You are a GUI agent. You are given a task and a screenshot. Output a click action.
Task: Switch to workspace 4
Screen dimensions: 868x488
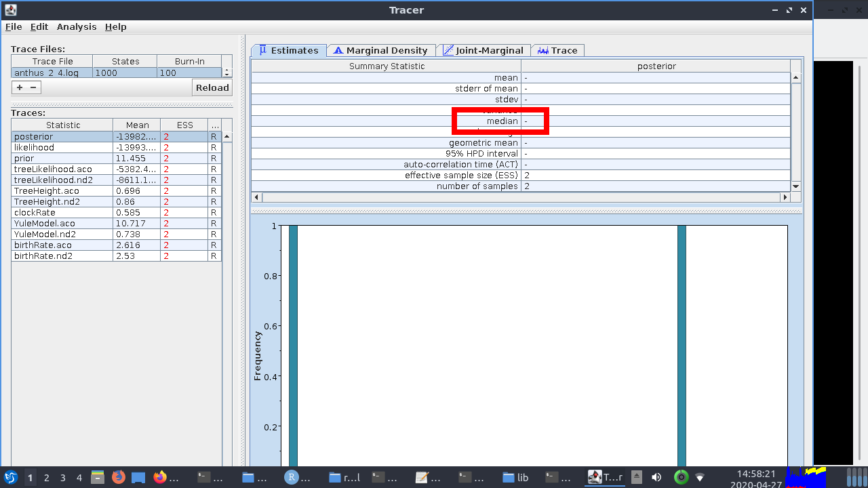coord(79,477)
